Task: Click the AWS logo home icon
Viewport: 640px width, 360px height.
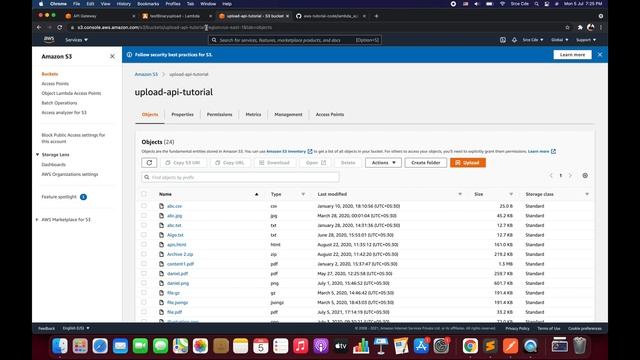Action: point(49,40)
